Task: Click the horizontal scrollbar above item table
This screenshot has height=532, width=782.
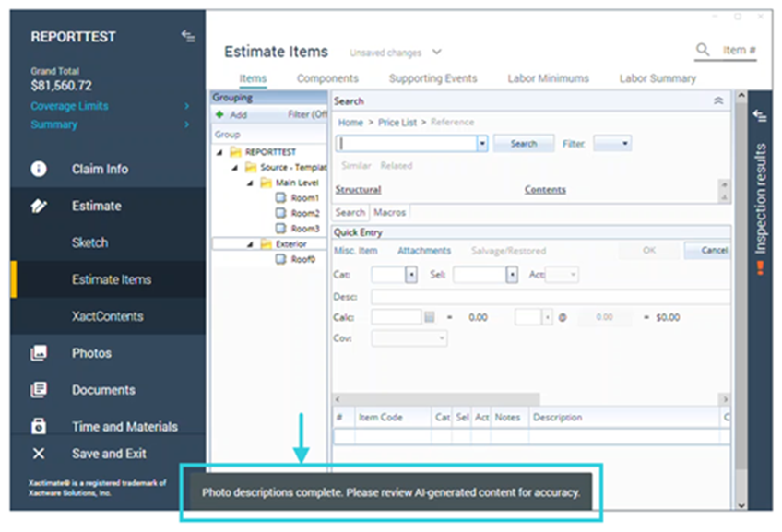Action: (436, 399)
